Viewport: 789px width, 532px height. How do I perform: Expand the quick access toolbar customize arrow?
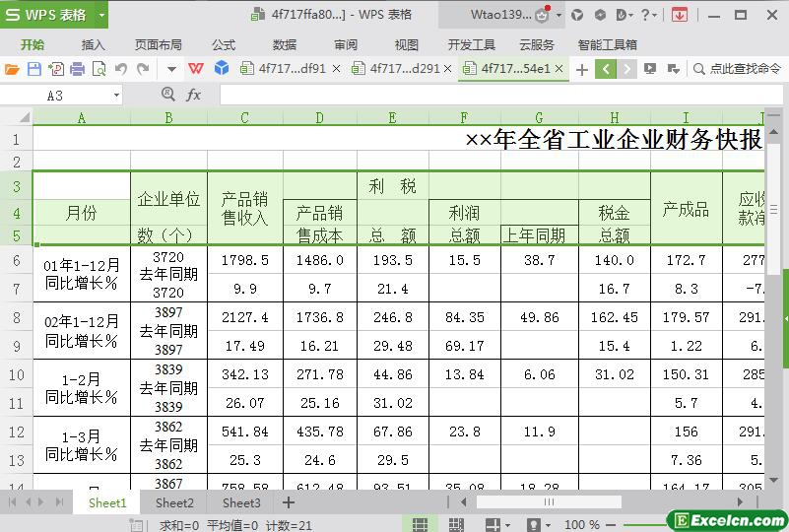click(171, 69)
